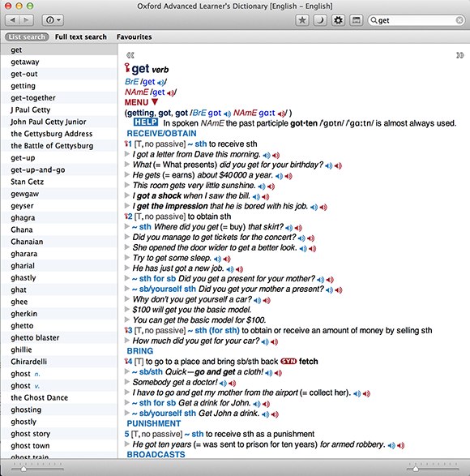Click the search field containing 'get'
Image resolution: width=470 pixels, height=476 pixels.
click(x=416, y=20)
